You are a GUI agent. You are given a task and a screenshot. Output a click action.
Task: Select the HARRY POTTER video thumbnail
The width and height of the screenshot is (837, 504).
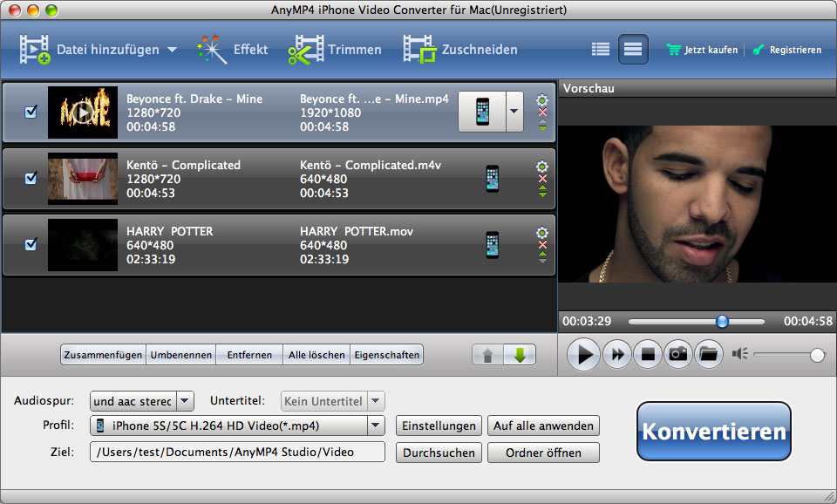(x=83, y=244)
